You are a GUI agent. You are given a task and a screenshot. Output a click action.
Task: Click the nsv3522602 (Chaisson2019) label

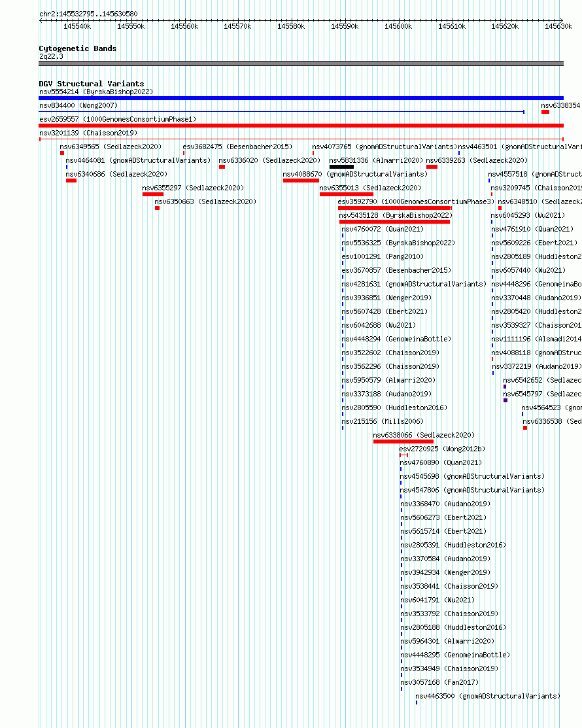coord(390,353)
